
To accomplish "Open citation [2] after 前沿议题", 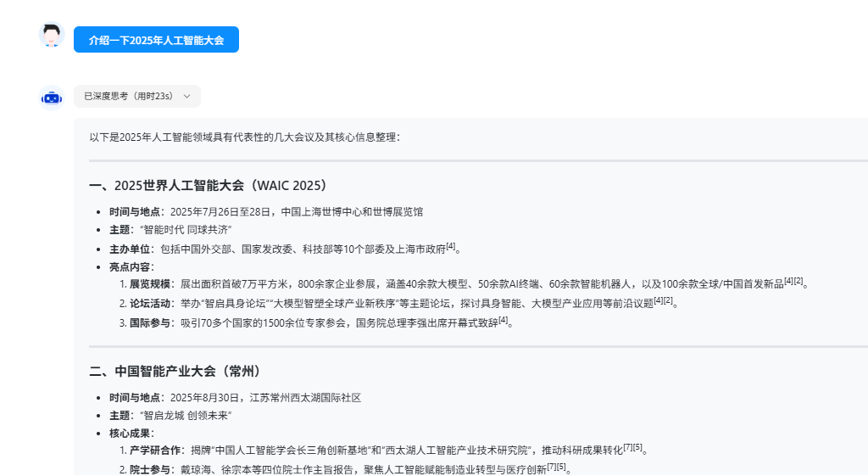I will click(668, 300).
